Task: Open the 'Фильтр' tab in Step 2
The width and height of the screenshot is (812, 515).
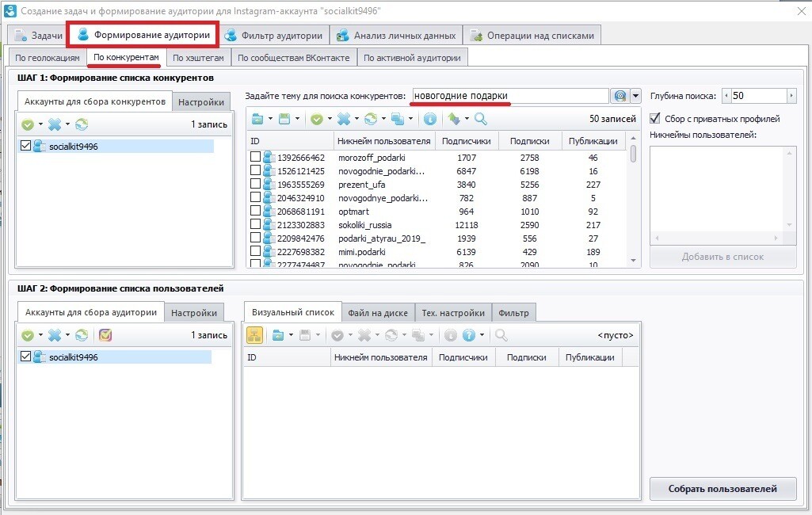Action: (x=513, y=313)
